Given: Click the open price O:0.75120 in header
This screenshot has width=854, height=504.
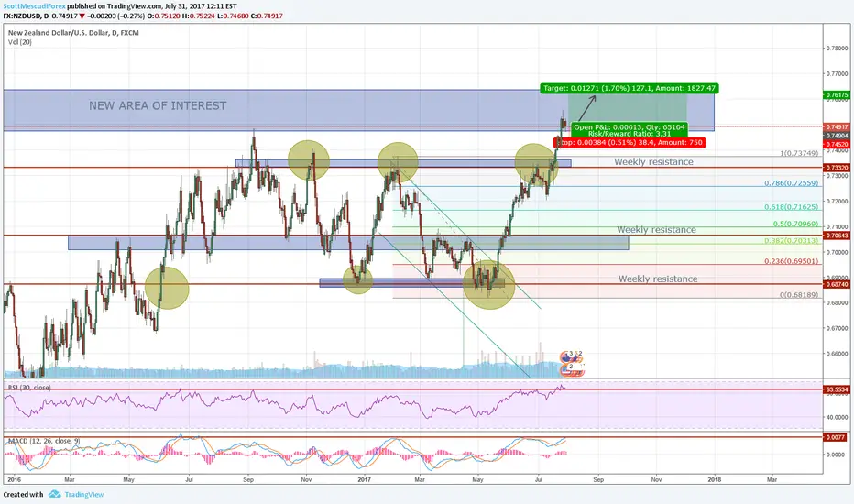Looking at the screenshot, I should (x=163, y=16).
